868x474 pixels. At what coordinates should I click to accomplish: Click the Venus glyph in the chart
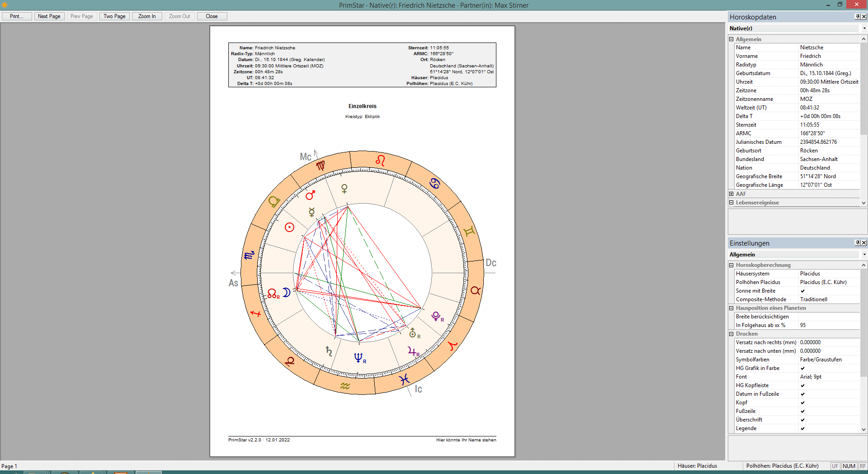tap(344, 188)
